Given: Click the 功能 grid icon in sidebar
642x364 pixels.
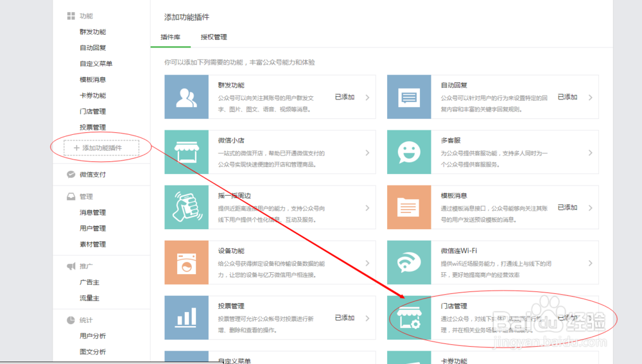Looking at the screenshot, I should (71, 16).
